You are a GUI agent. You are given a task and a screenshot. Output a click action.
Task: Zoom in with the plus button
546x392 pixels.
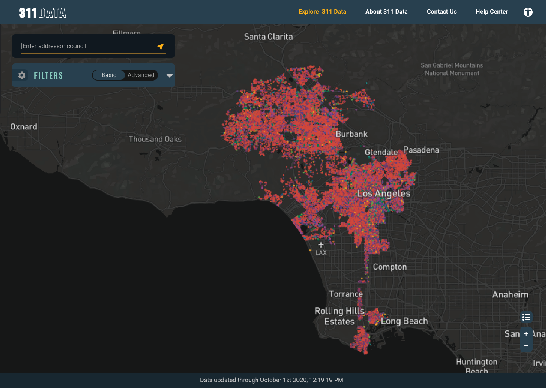pyautogui.click(x=526, y=334)
